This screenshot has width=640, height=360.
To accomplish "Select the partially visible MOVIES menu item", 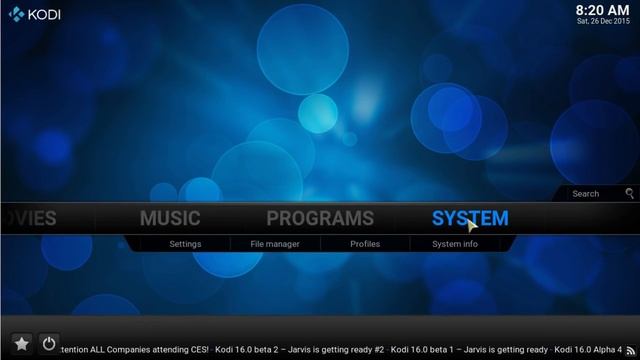I will click(x=32, y=218).
